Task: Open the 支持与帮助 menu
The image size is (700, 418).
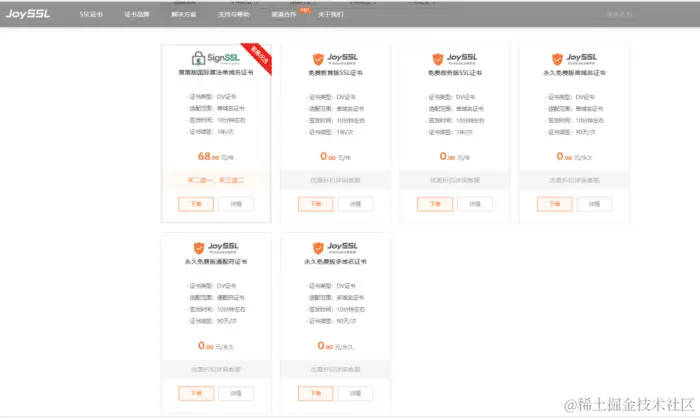Action: 233,14
